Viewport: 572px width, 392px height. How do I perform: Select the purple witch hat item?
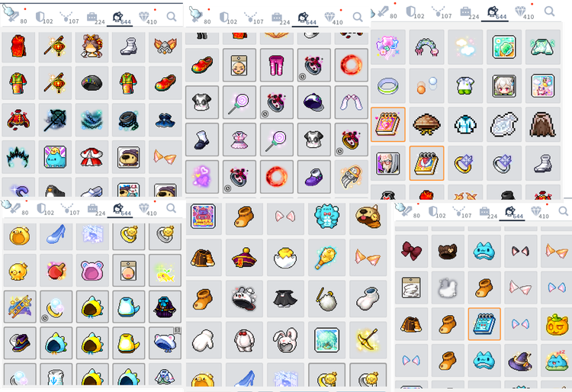pyautogui.click(x=521, y=360)
